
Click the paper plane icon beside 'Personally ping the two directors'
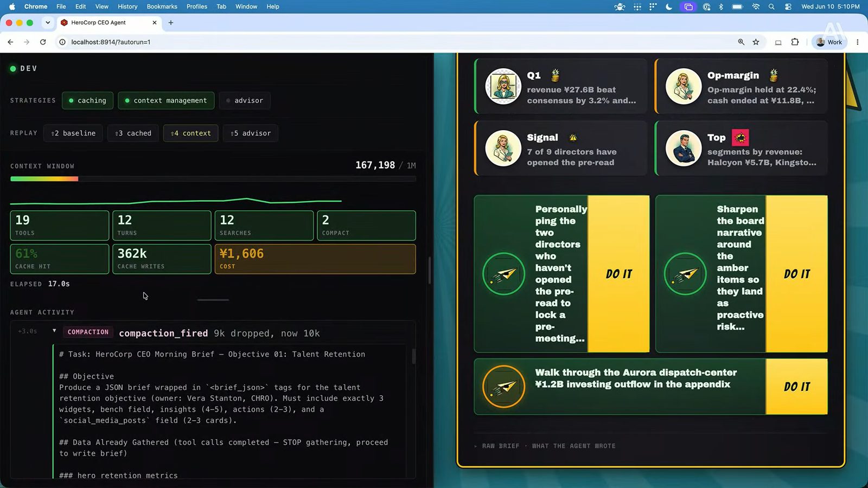[503, 274]
